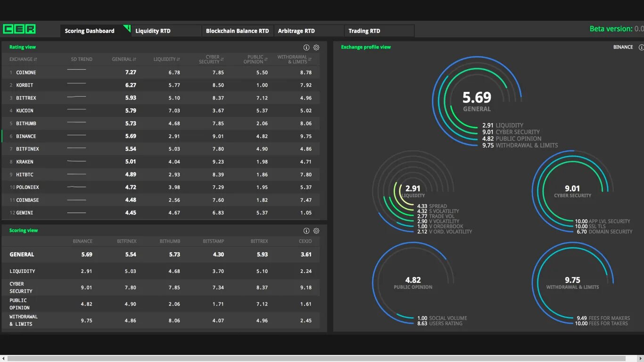Viewport: 644px width, 362px height.
Task: Click the 10.00 FEES FOR TAKERS entry
Action: (x=602, y=323)
